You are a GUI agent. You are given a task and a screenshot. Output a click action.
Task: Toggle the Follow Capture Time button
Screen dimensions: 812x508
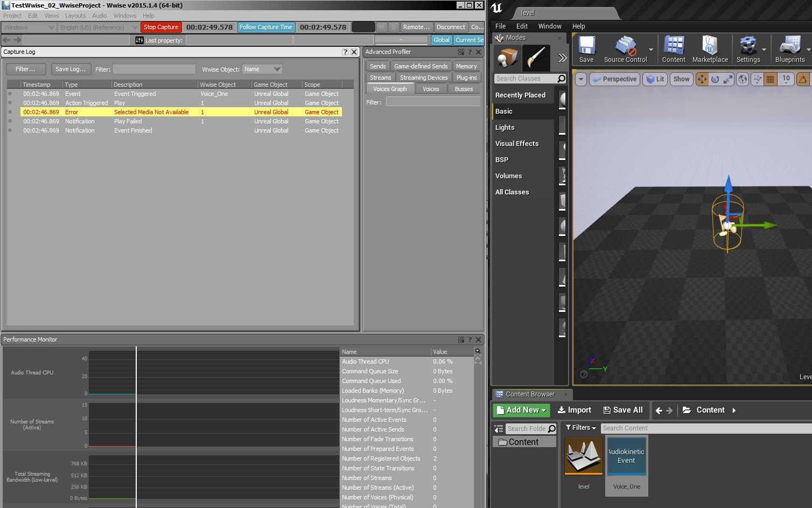tap(266, 27)
